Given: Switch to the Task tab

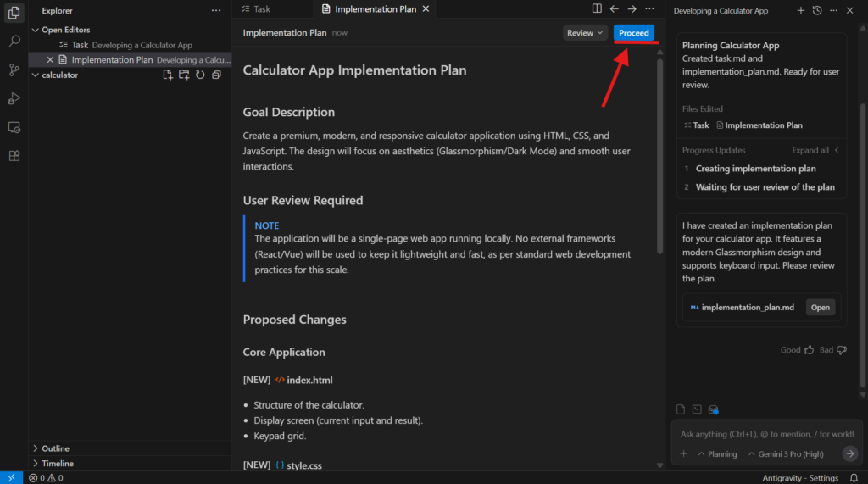Looking at the screenshot, I should tap(255, 9).
